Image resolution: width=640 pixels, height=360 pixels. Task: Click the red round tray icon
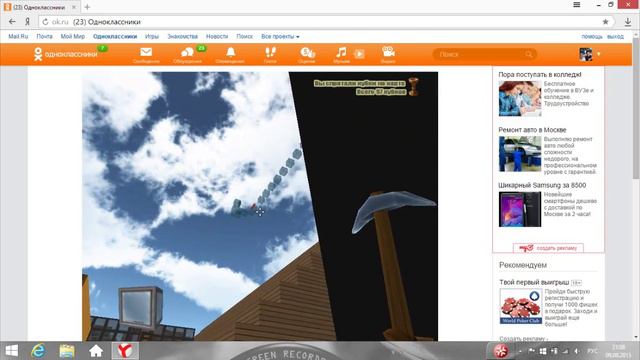501,351
